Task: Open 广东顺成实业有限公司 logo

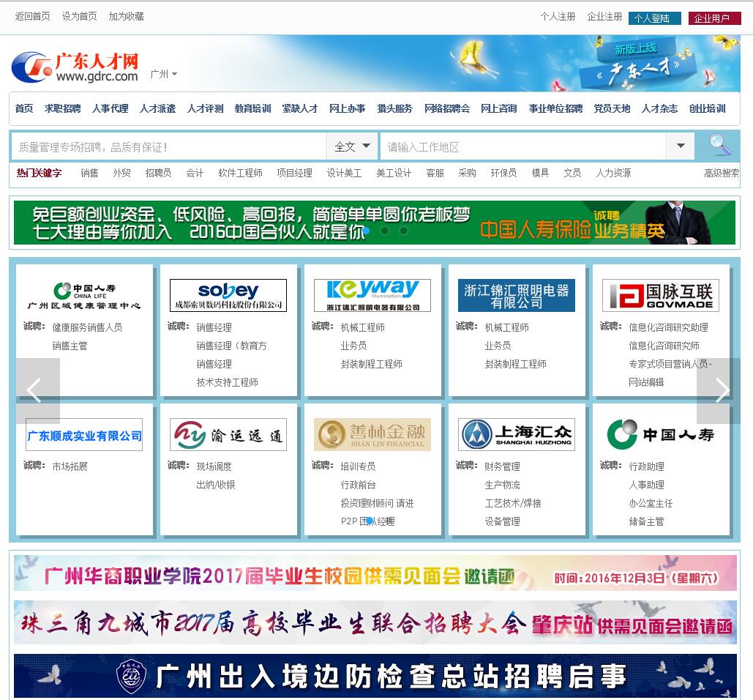Action: tap(84, 434)
